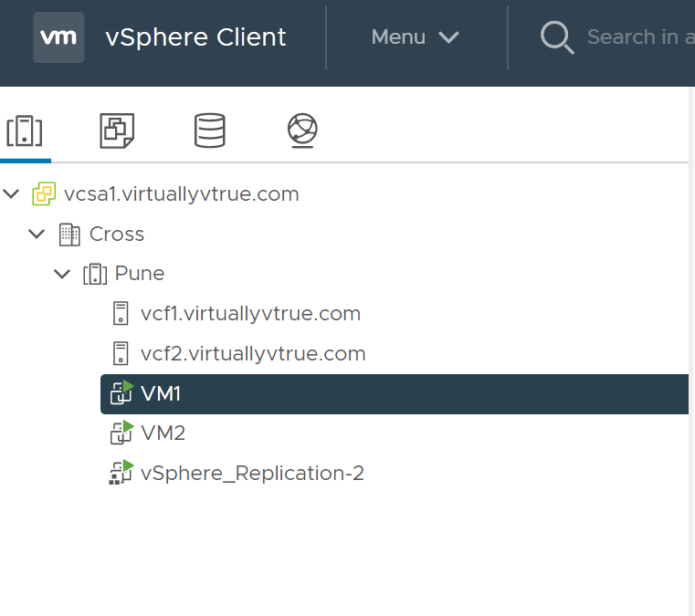Open the Hosts and Clusters view tab
Image resolution: width=695 pixels, height=616 pixels.
click(25, 131)
